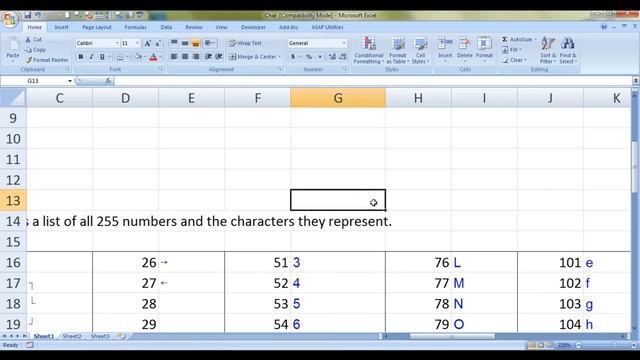Select column G header

(338, 98)
